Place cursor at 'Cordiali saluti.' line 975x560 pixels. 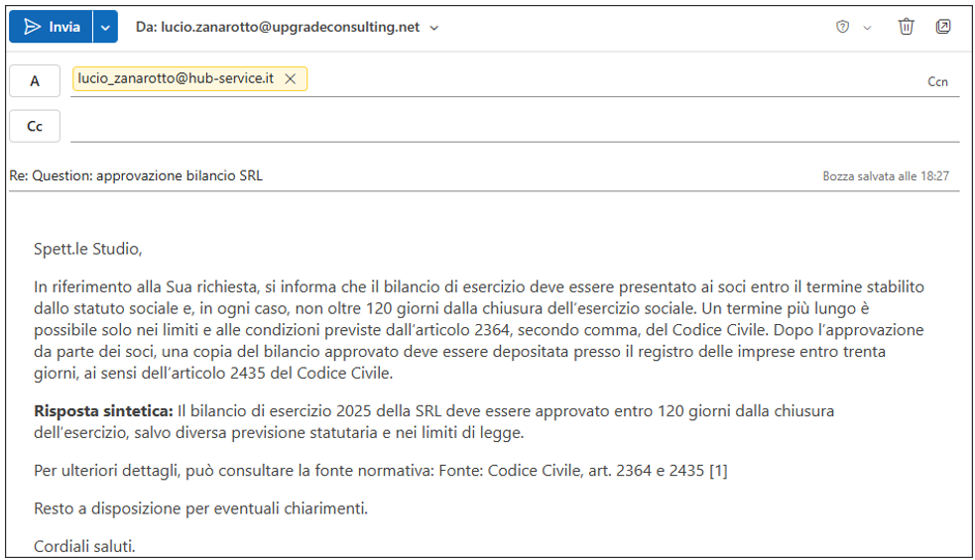[84, 546]
